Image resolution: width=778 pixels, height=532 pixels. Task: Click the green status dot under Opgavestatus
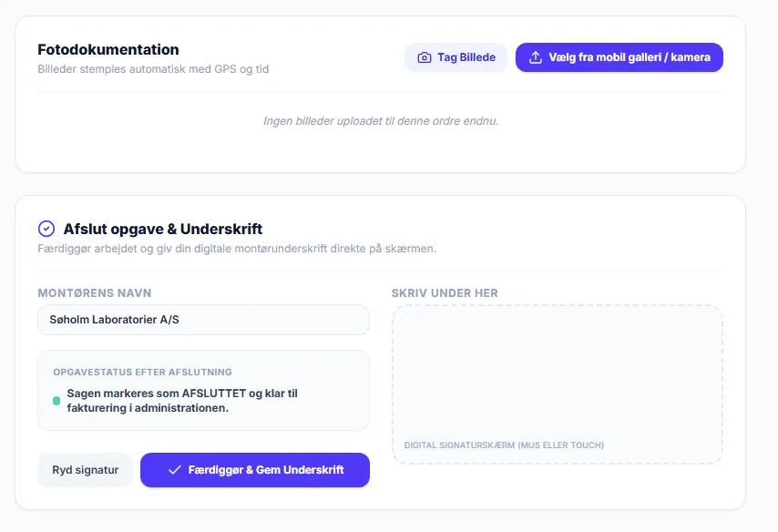click(56, 401)
